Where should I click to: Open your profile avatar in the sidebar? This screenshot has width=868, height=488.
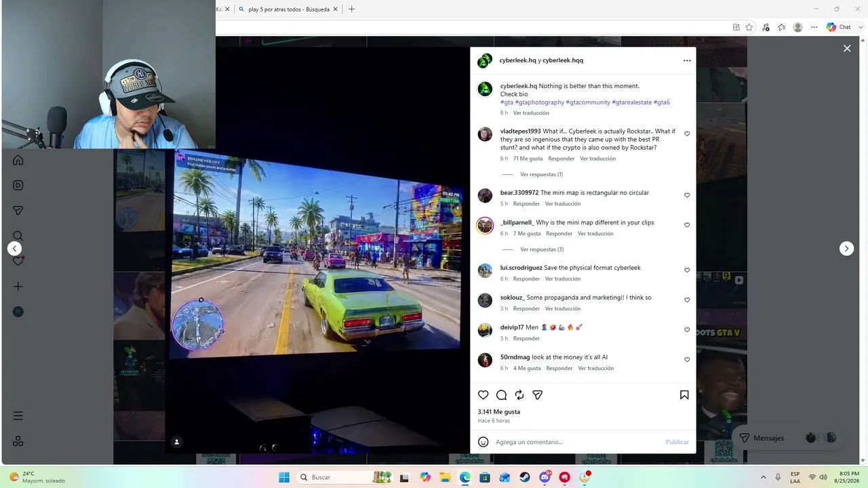point(18,312)
